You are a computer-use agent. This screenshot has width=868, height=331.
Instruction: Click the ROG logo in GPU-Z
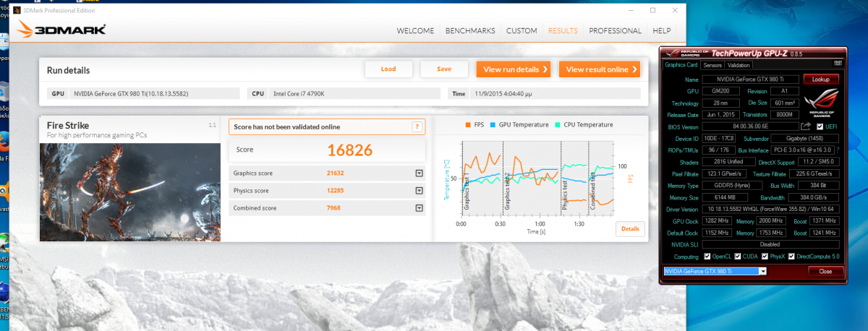pyautogui.click(x=822, y=101)
